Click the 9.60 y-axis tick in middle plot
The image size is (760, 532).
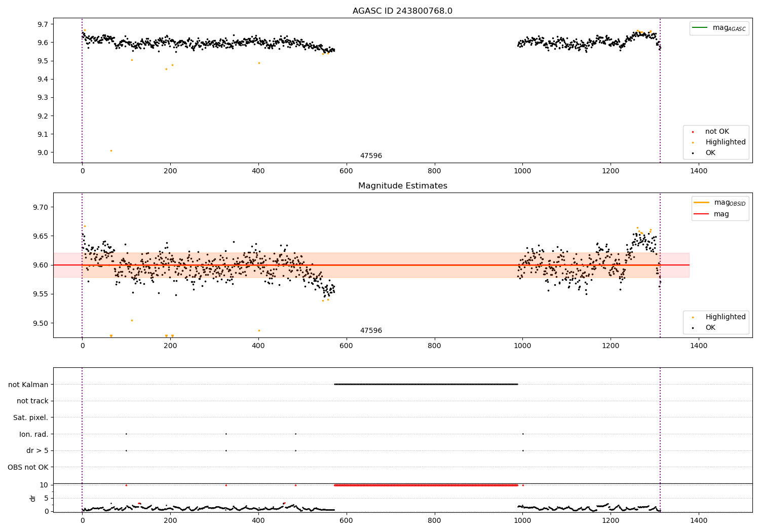40,265
